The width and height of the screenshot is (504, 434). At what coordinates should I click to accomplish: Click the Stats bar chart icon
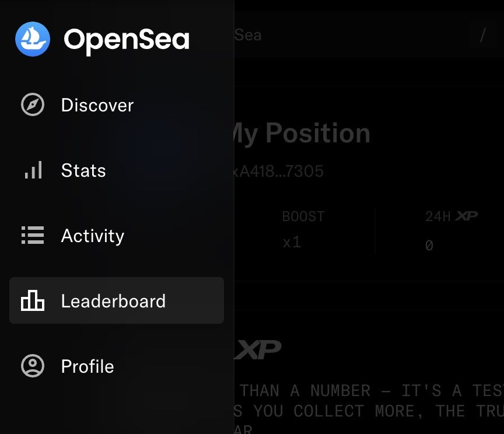point(33,170)
